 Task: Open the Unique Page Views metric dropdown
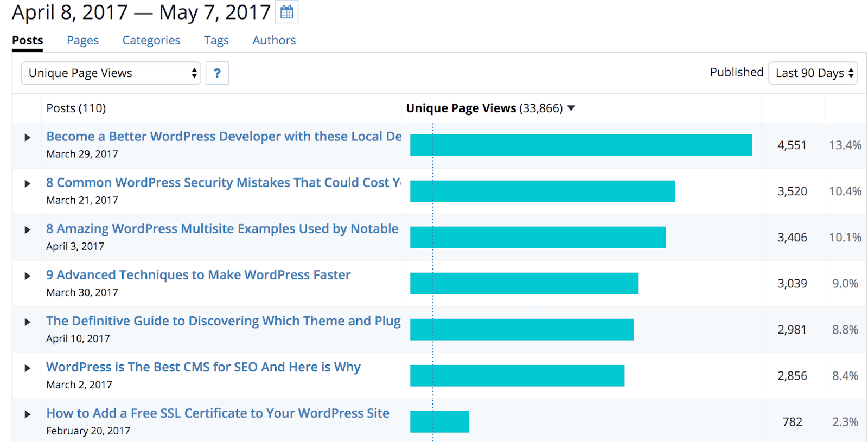(111, 73)
